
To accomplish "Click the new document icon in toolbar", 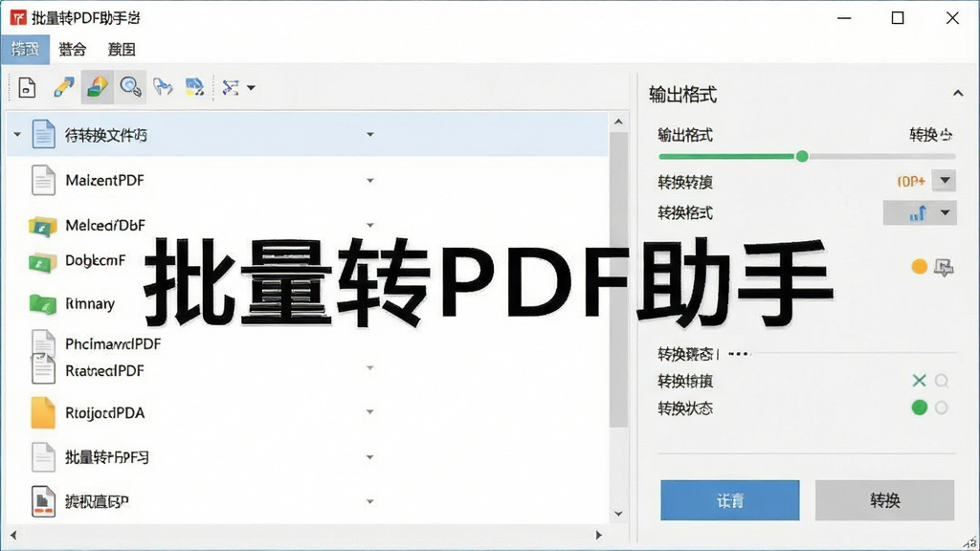I will (x=27, y=87).
